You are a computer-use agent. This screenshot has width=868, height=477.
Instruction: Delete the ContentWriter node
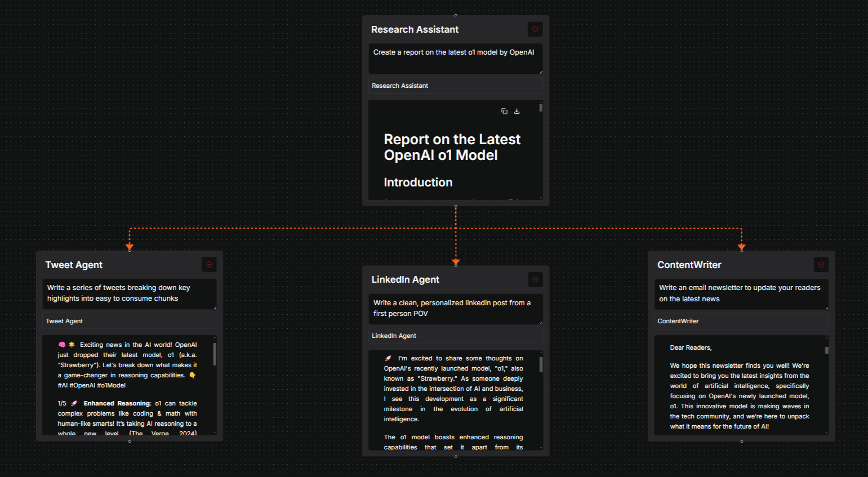(x=821, y=265)
